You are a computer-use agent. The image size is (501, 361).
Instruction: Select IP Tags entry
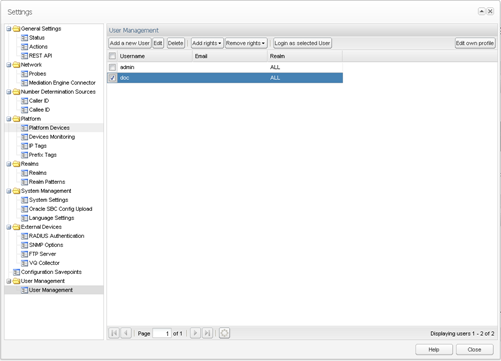[x=38, y=146]
